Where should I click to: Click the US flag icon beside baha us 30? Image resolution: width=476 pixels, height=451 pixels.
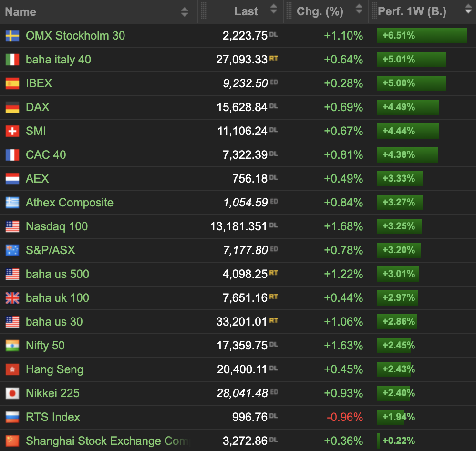(x=12, y=322)
